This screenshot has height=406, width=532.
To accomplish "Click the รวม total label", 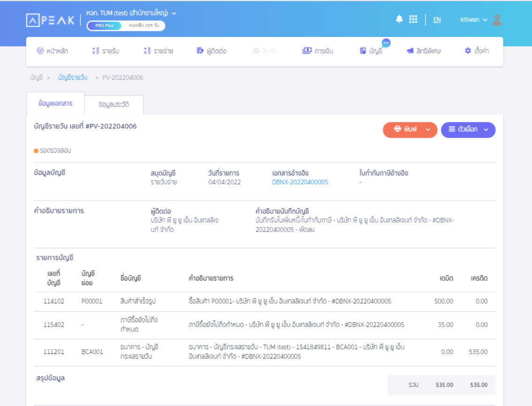I will [x=414, y=385].
